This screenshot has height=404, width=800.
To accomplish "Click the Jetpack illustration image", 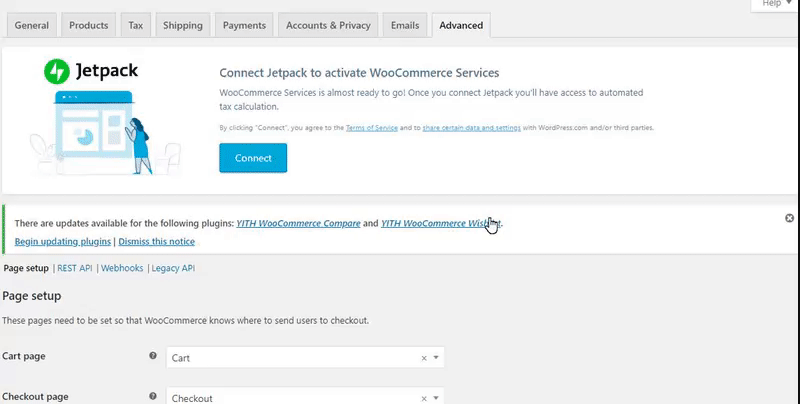I will coord(105,133).
